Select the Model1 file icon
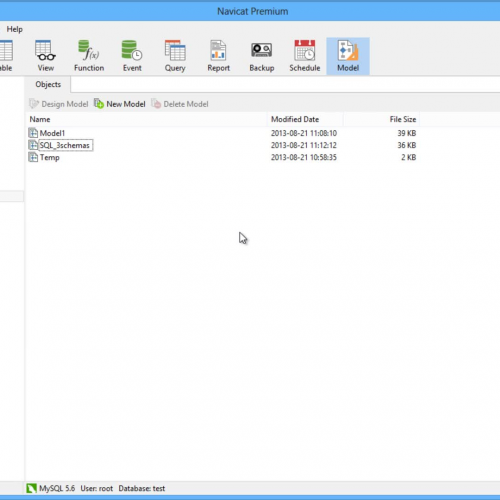The image size is (500, 500). tap(33, 133)
